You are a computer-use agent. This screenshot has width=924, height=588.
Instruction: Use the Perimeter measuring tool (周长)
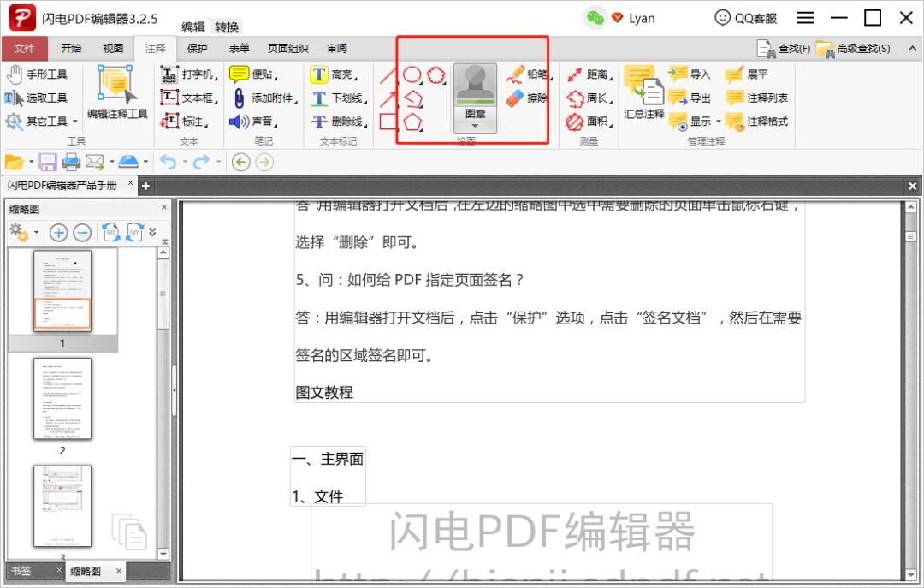(589, 98)
